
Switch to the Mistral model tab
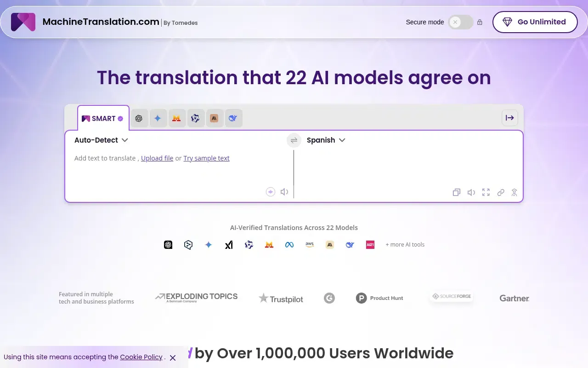click(176, 118)
